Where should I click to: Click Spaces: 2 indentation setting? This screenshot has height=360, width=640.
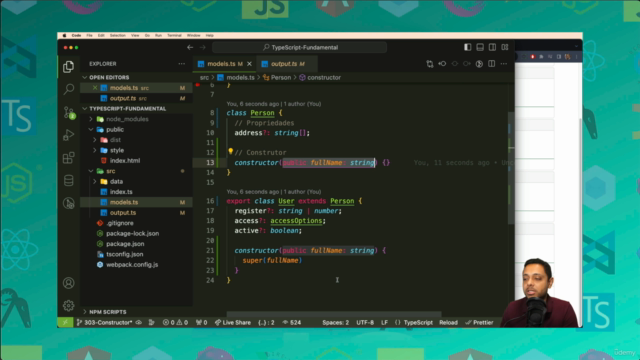tap(336, 322)
